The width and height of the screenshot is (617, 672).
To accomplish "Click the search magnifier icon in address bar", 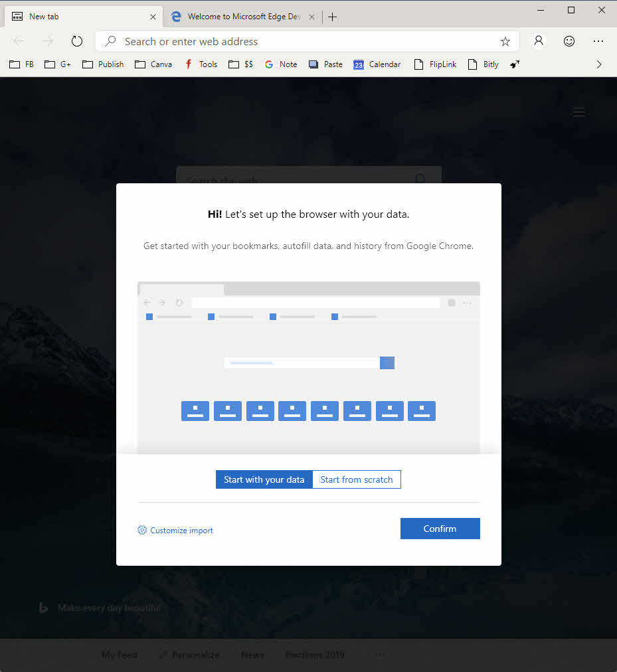I will pos(111,41).
